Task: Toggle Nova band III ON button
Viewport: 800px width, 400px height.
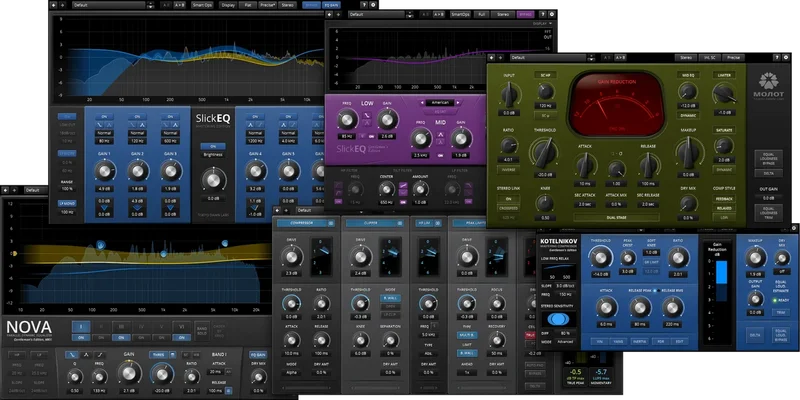Action: (x=121, y=337)
